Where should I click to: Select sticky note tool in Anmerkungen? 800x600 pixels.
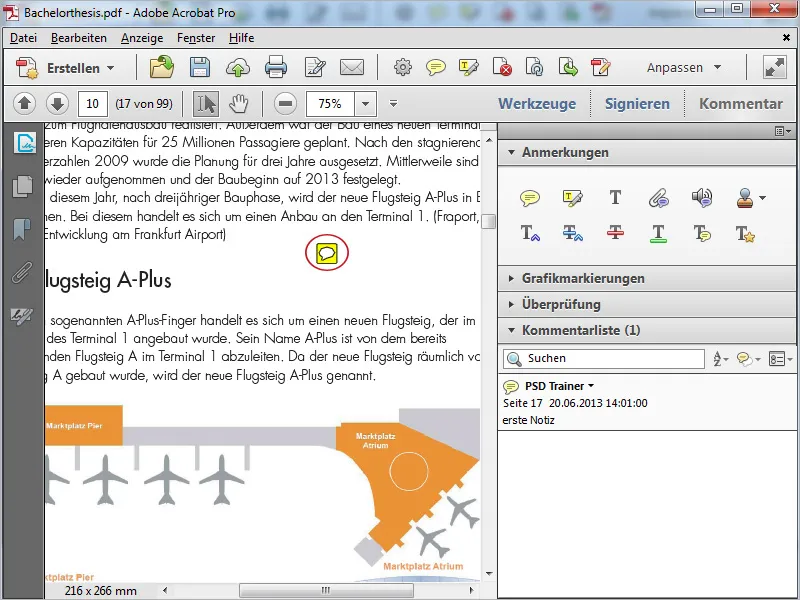(x=530, y=197)
